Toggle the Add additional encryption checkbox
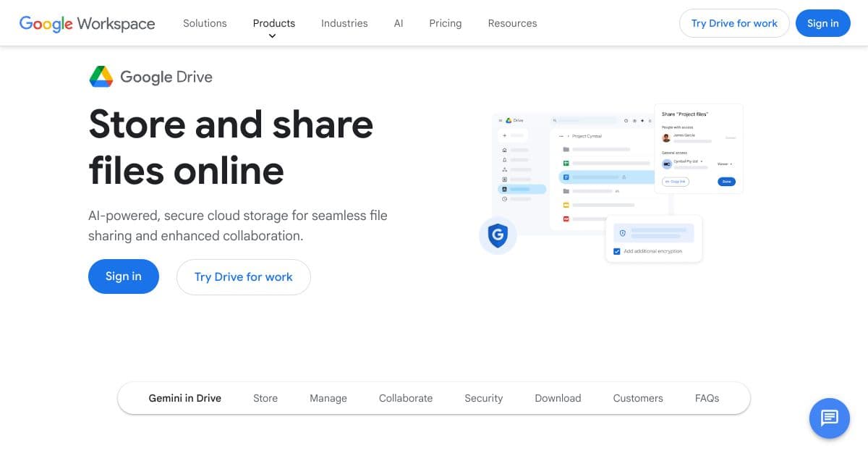 tap(616, 250)
